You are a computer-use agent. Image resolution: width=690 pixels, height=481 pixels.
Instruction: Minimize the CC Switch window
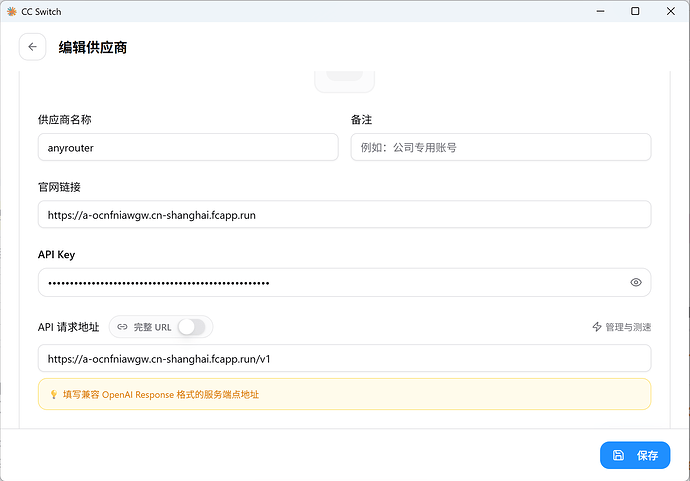click(600, 11)
